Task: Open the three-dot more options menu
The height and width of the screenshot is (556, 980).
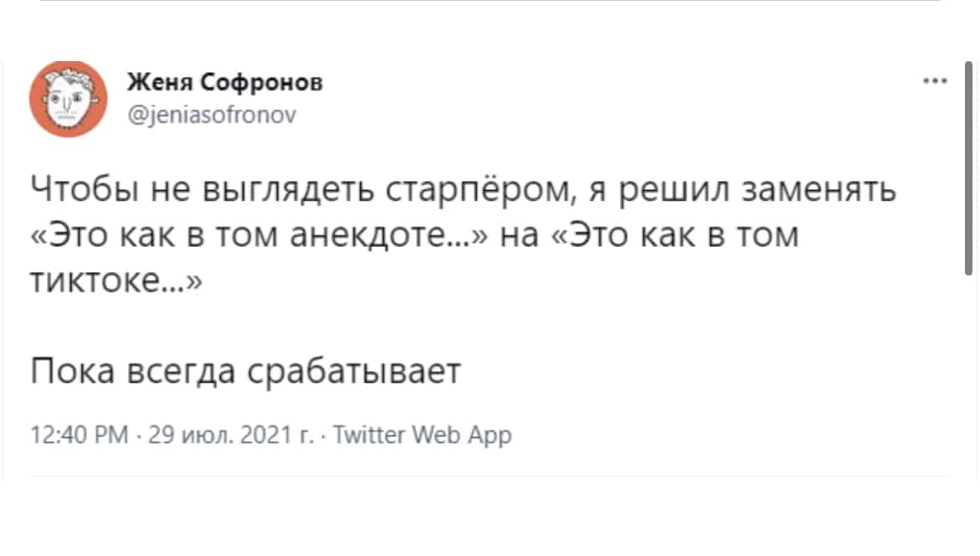Action: [935, 80]
